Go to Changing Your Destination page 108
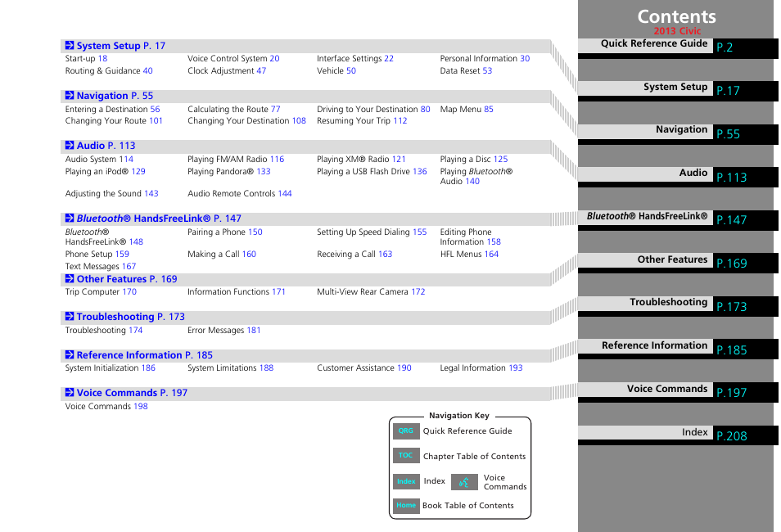Viewport: 781px width, 532px height. (247, 120)
